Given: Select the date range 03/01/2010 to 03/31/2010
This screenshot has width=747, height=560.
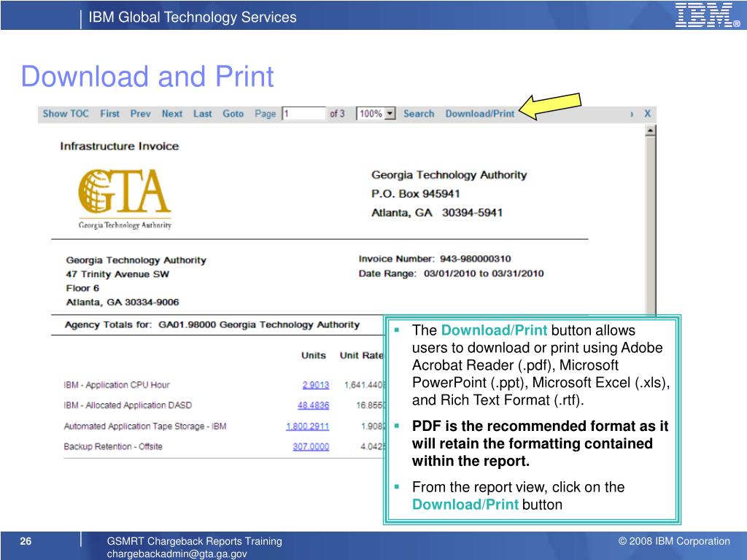Looking at the screenshot, I should coord(484,274).
